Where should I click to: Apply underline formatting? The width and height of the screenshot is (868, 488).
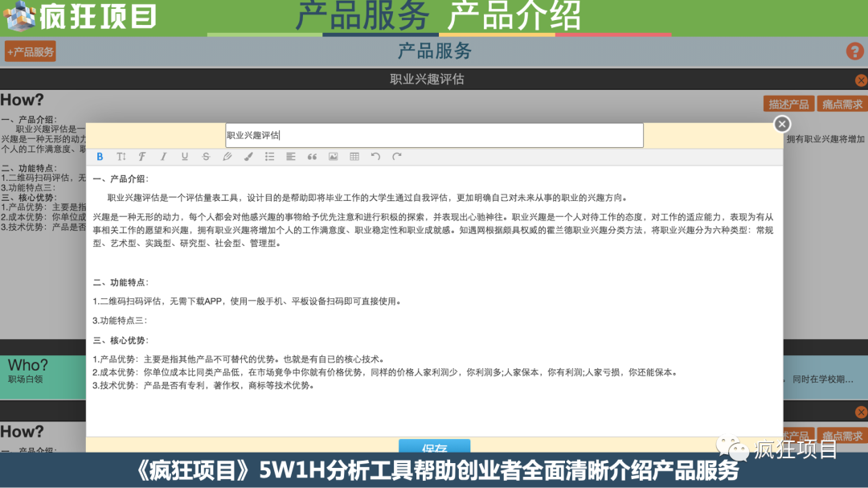184,157
